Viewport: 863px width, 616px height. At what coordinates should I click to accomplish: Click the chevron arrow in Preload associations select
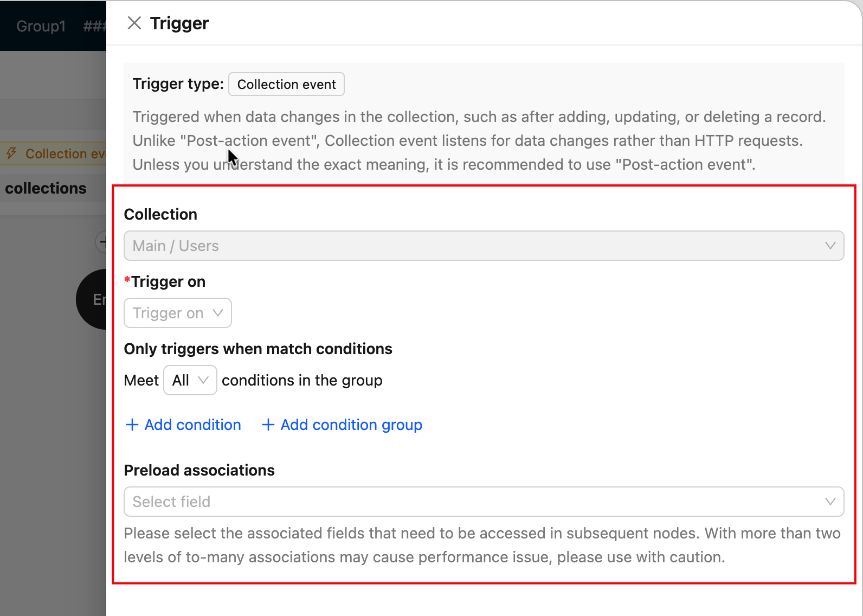[830, 502]
